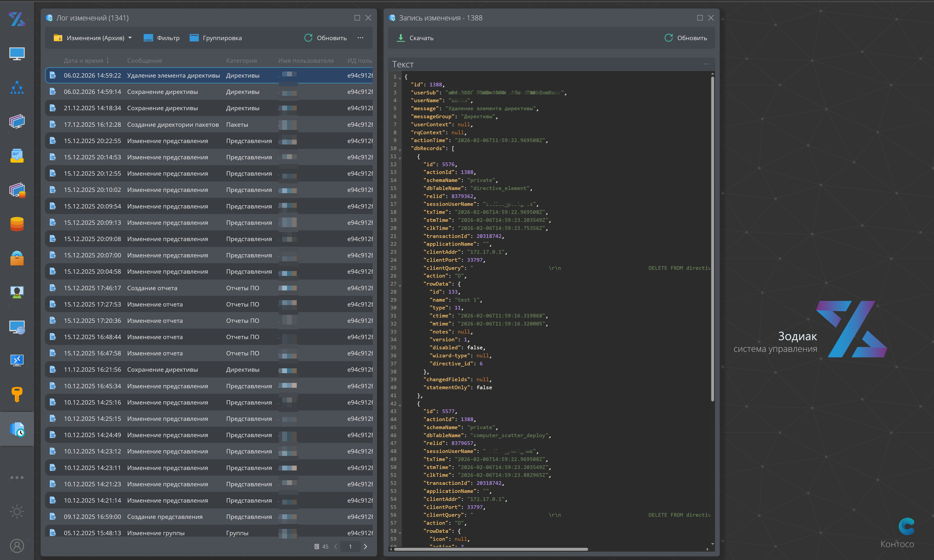Click the Скачать button
Image resolution: width=934 pixels, height=560 pixels.
(x=415, y=38)
